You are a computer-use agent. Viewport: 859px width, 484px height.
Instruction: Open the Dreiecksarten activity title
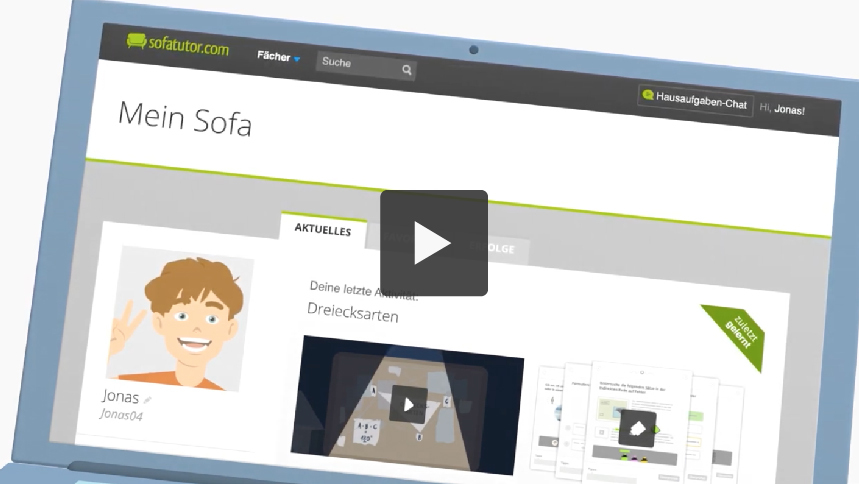pyautogui.click(x=352, y=316)
